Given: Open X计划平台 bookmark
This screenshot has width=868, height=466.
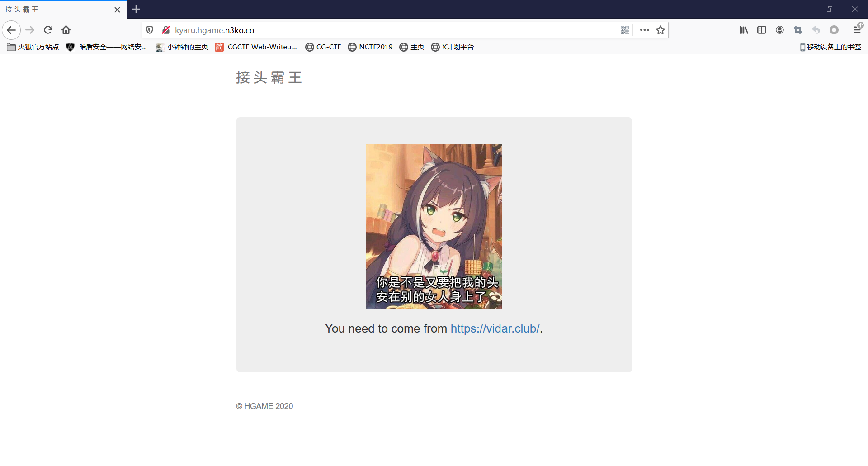Looking at the screenshot, I should pyautogui.click(x=452, y=47).
